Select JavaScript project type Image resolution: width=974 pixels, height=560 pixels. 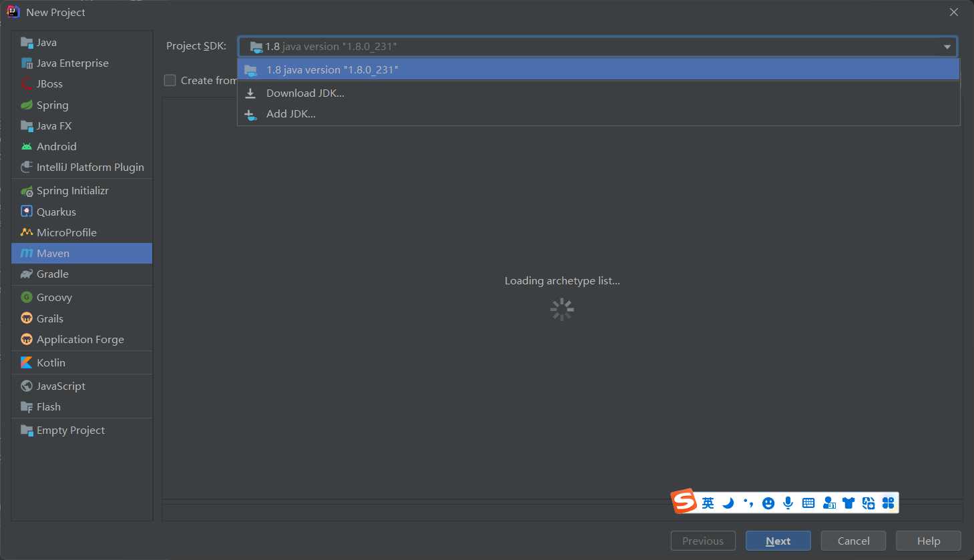point(81,386)
